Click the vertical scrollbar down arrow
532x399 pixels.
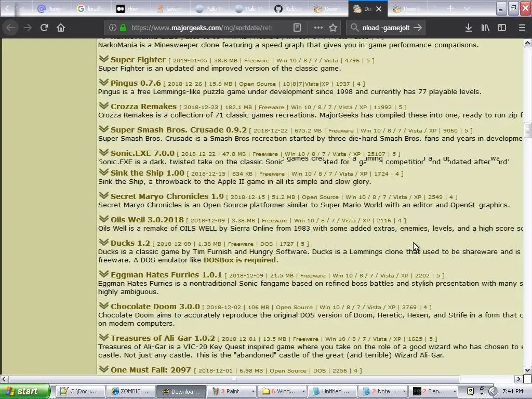[x=528, y=370]
